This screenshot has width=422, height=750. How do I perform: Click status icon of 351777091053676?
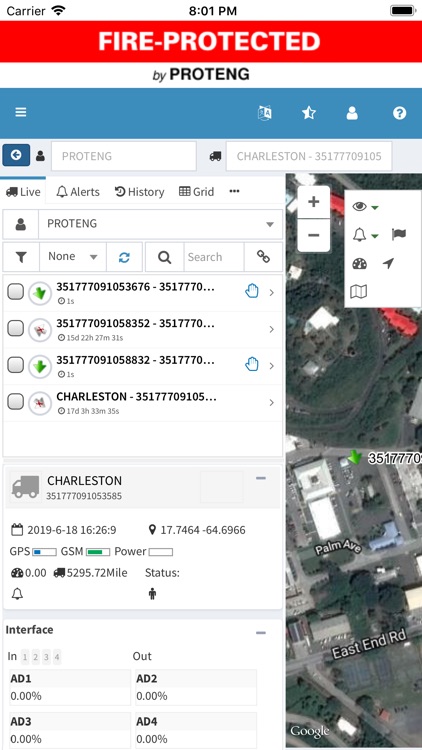tap(40, 293)
